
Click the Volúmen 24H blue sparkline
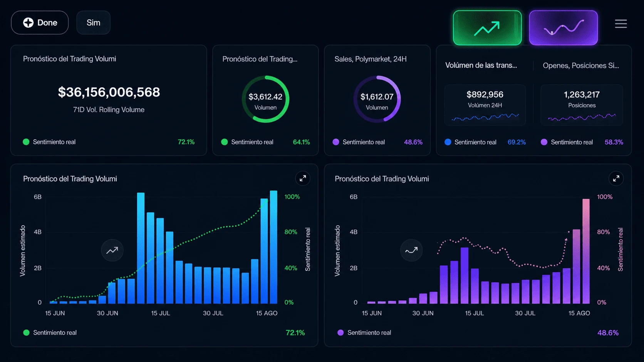[x=485, y=117]
